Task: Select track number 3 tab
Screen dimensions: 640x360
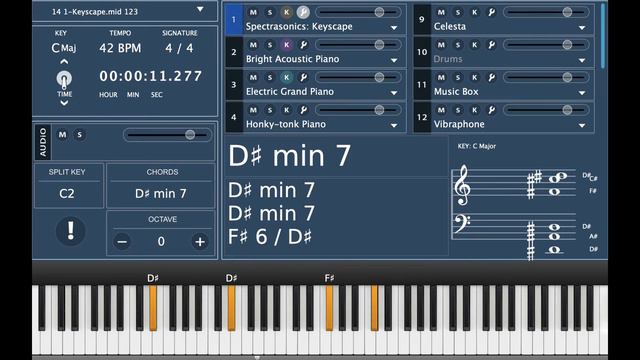Action: (x=234, y=84)
